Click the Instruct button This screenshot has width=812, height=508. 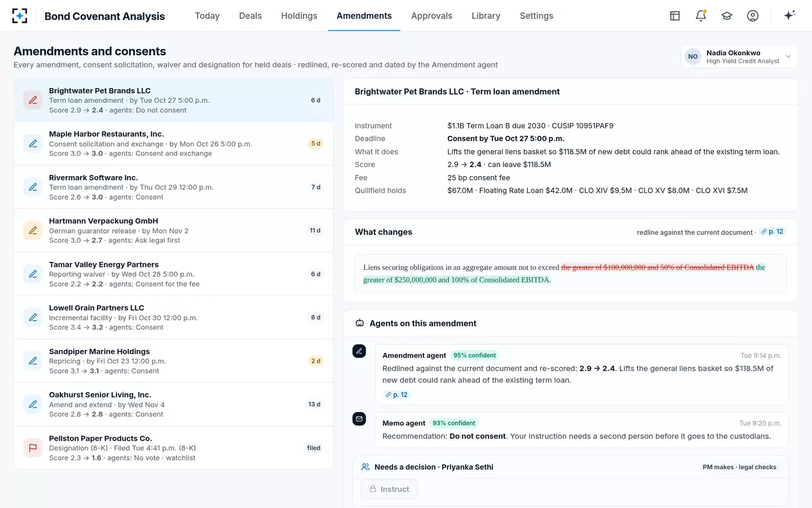(x=389, y=489)
